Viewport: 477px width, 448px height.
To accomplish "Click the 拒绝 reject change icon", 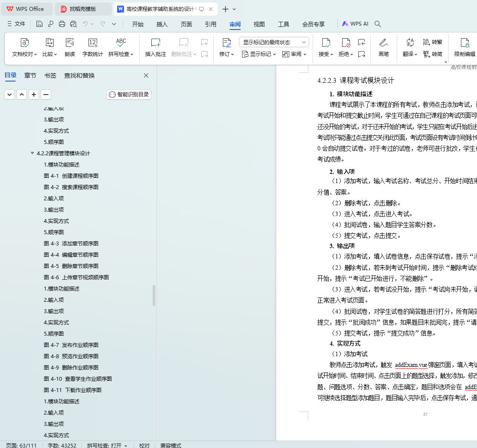I will (346, 47).
